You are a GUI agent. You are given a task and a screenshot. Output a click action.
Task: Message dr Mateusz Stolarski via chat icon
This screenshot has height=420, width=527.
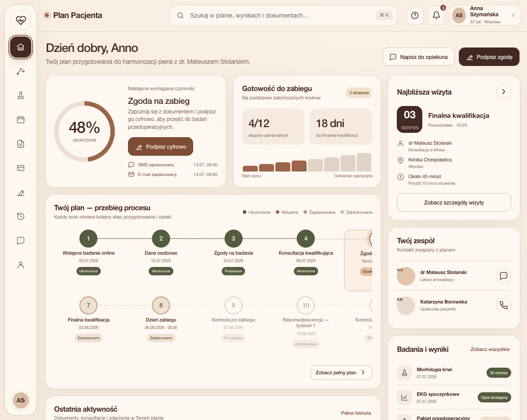(504, 276)
